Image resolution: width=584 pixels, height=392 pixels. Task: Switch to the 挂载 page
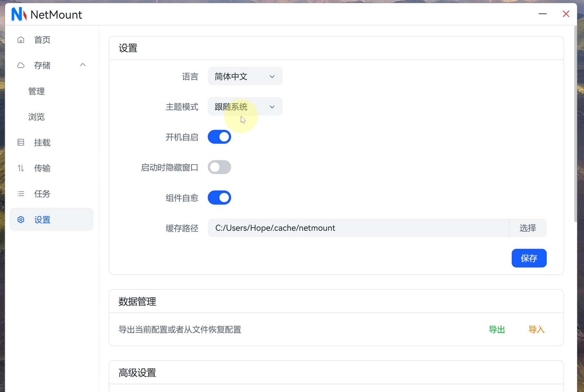[x=51, y=142]
